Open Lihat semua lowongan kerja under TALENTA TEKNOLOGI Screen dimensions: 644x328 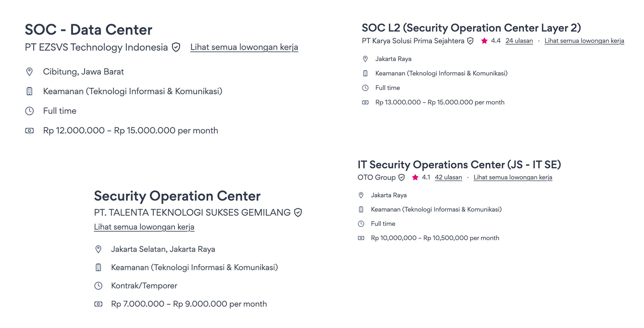click(144, 227)
